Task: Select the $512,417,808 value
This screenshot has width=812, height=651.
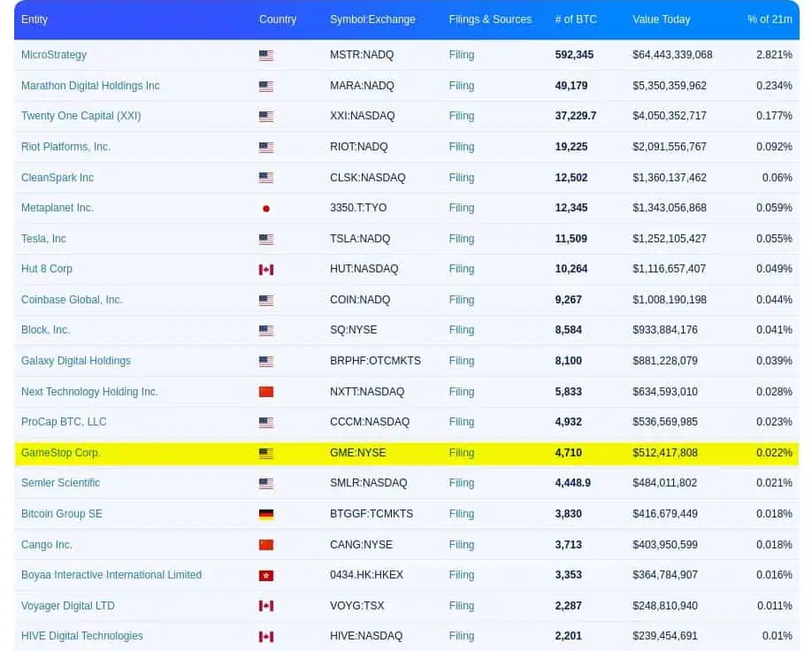Action: [x=665, y=453]
